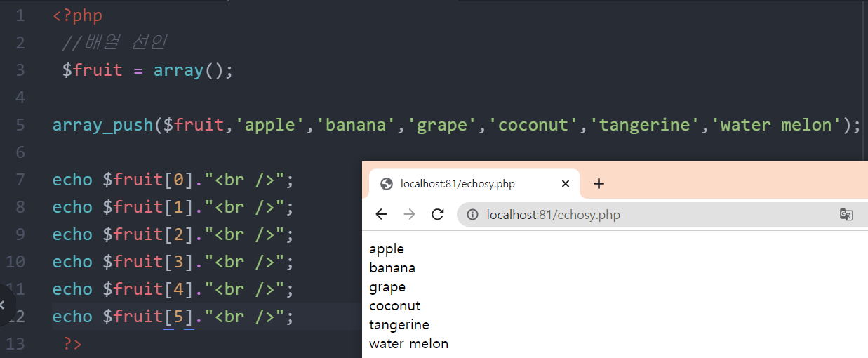Screen dimensions: 868x358
Task: Click '$fruit[0]' on line 7
Action: (148, 180)
